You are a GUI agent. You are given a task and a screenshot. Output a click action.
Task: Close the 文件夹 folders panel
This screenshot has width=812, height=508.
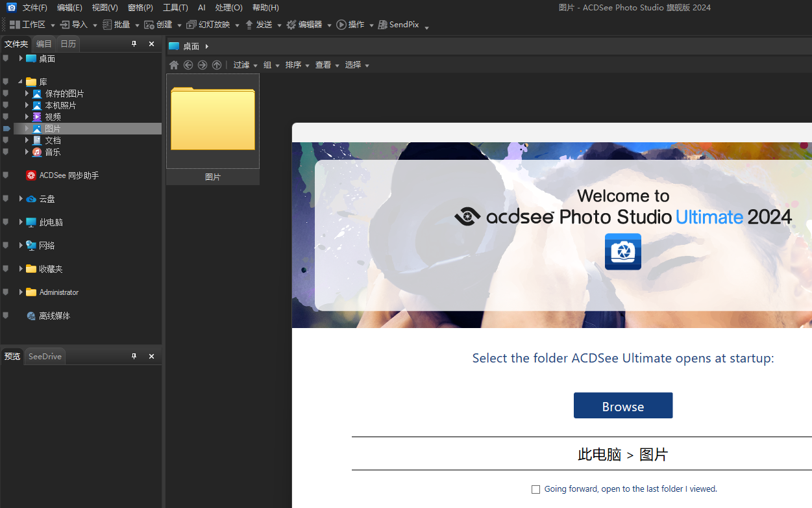(151, 44)
